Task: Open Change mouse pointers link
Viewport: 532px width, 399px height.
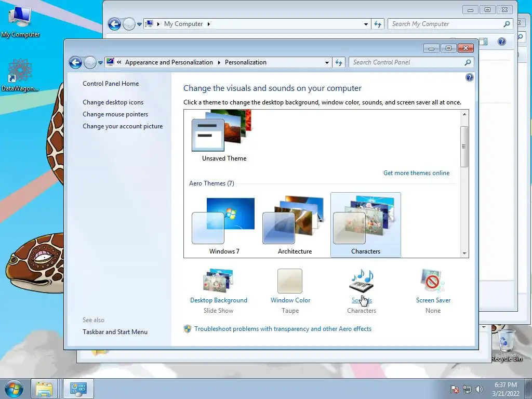Action: tap(115, 114)
